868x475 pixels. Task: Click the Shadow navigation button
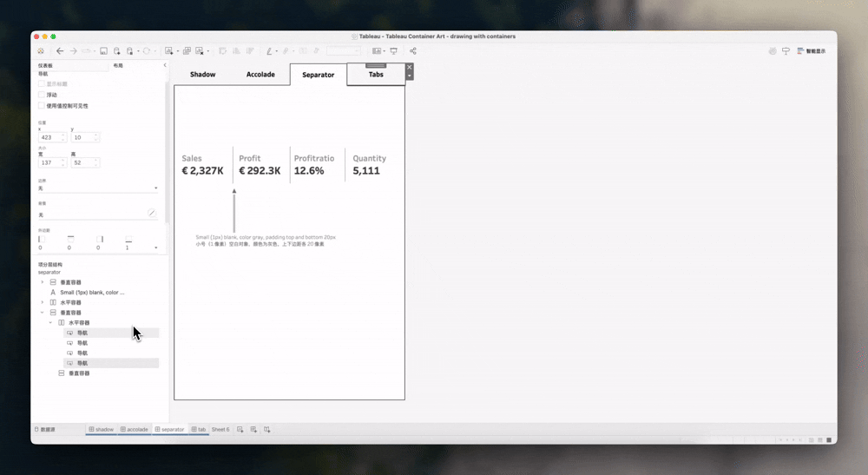point(202,75)
